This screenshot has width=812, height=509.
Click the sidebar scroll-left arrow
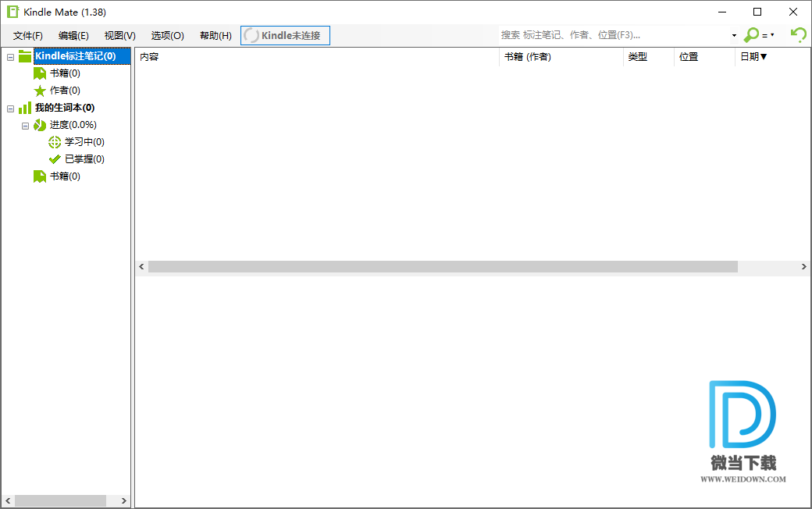pos(8,500)
